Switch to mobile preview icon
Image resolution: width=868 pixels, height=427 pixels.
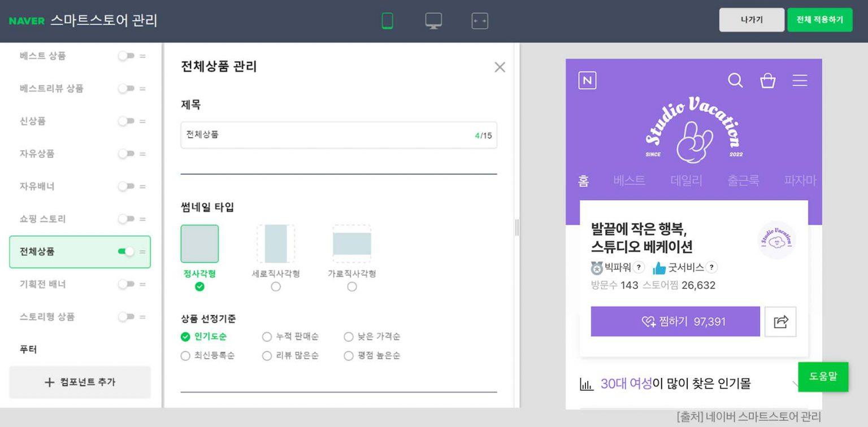[387, 21]
